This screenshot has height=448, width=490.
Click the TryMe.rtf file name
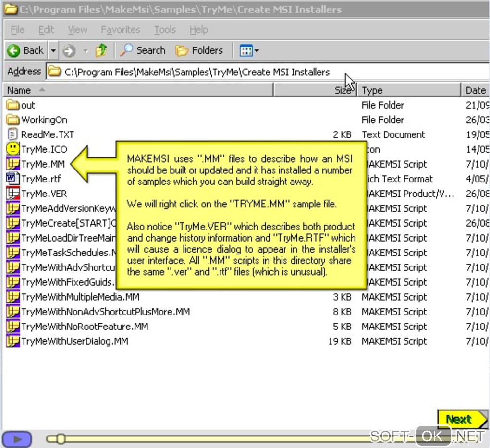point(41,179)
